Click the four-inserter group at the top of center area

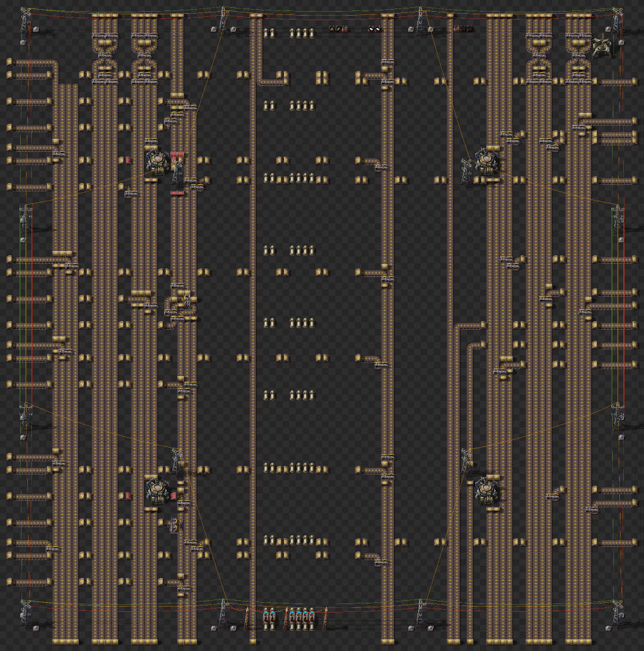[x=301, y=33]
